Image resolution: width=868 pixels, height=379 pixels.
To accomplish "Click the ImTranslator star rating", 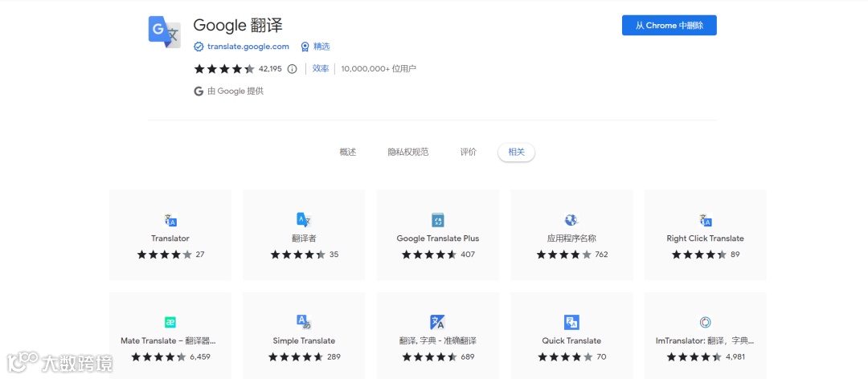I will [694, 357].
